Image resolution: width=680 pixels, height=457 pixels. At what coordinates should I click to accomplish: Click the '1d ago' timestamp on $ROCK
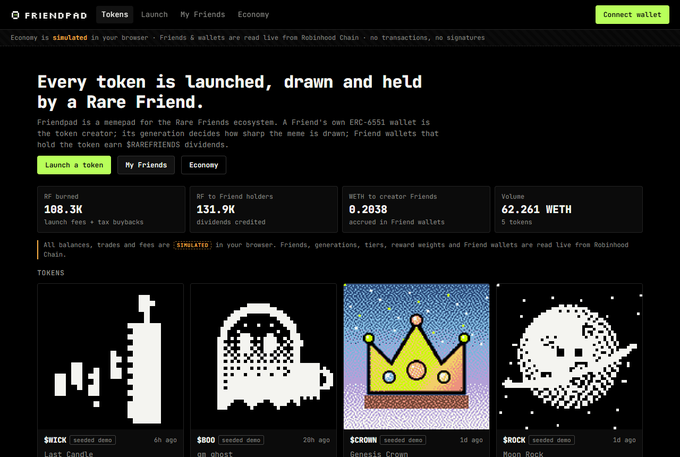[624, 440]
